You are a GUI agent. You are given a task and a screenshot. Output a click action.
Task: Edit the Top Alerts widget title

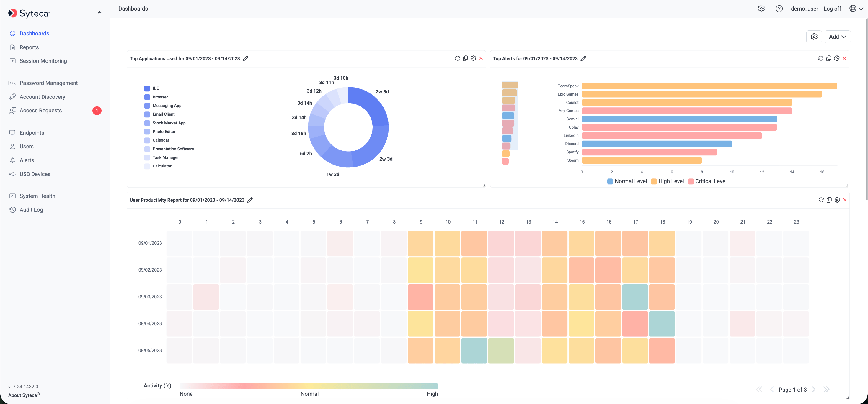583,58
